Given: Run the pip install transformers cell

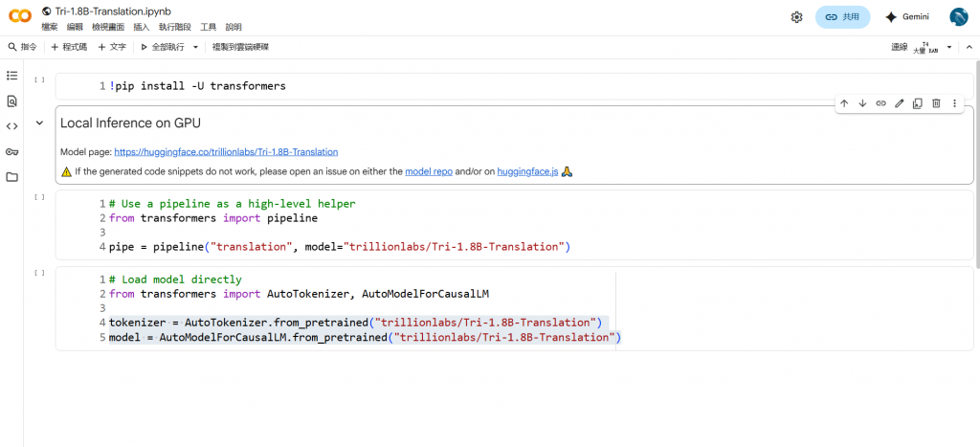Looking at the screenshot, I should tap(39, 80).
